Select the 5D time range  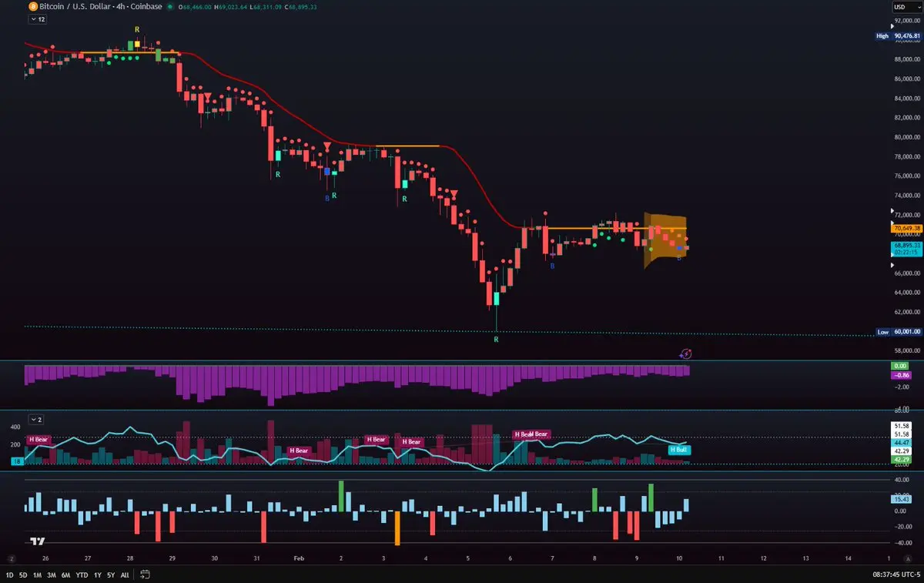(x=22, y=575)
